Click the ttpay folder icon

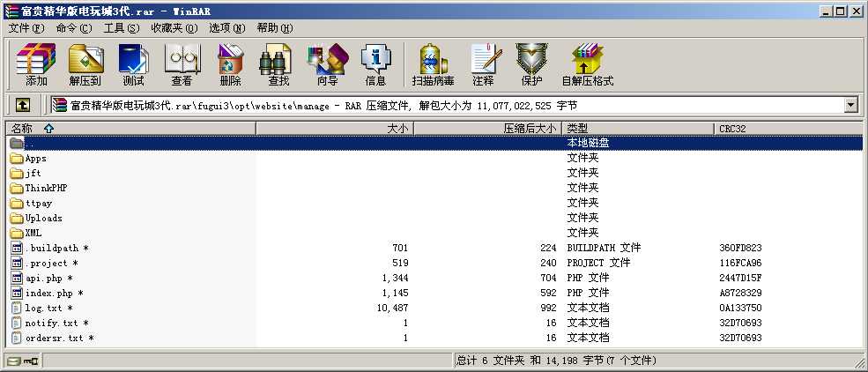tap(17, 203)
